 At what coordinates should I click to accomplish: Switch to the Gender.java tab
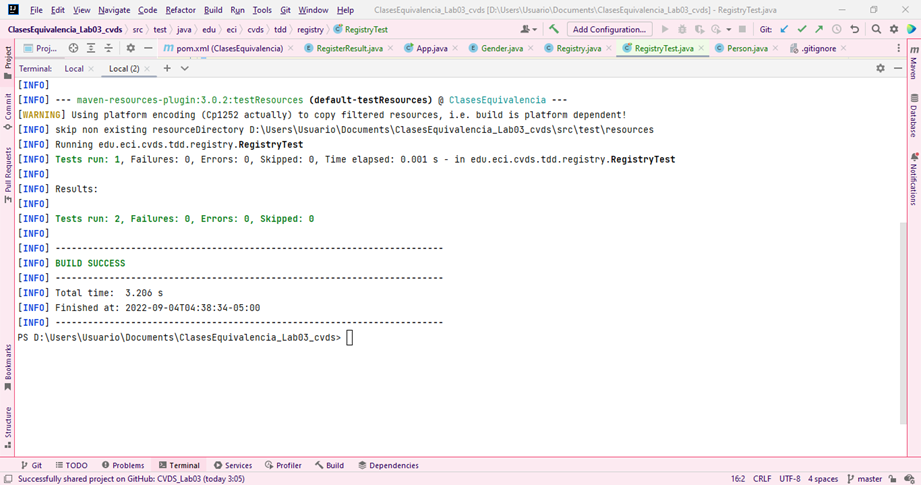(x=501, y=48)
